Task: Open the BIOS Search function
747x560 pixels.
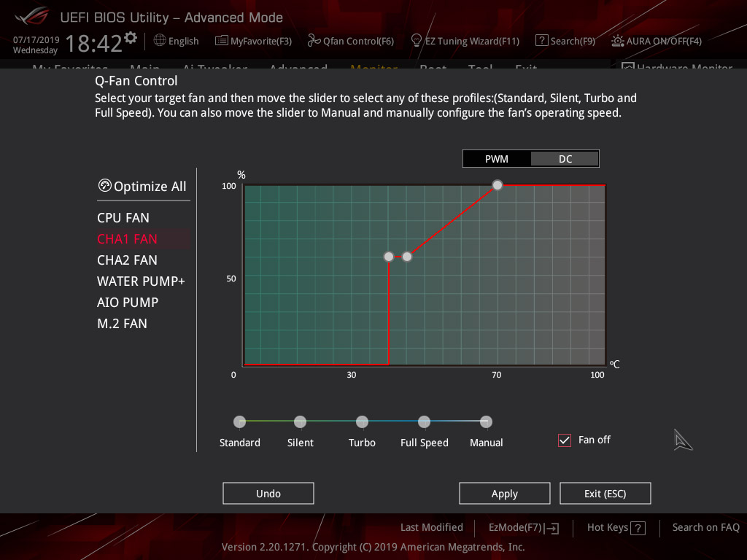Action: coord(565,41)
